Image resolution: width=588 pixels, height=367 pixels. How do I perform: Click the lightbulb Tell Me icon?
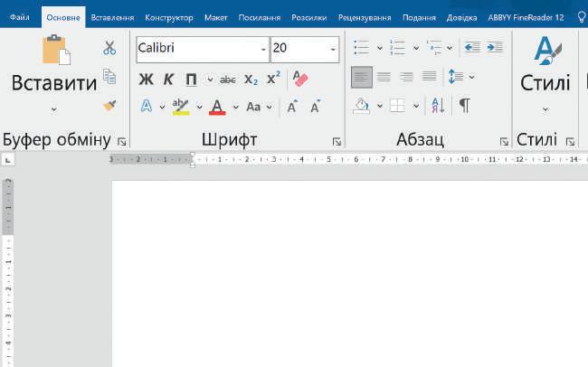pos(582,17)
